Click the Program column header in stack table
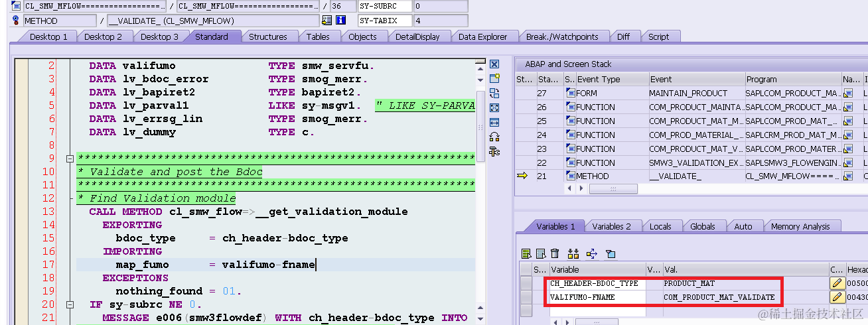 793,80
